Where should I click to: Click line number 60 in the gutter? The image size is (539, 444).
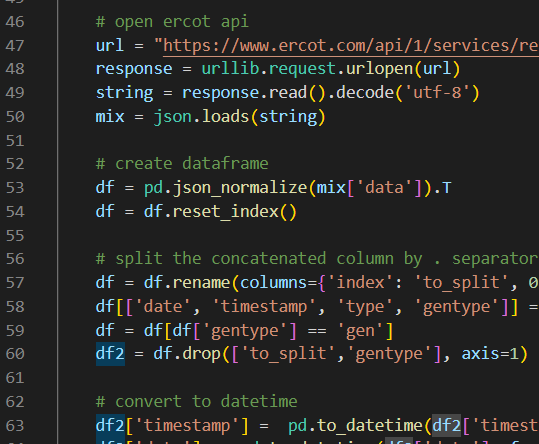(15, 354)
